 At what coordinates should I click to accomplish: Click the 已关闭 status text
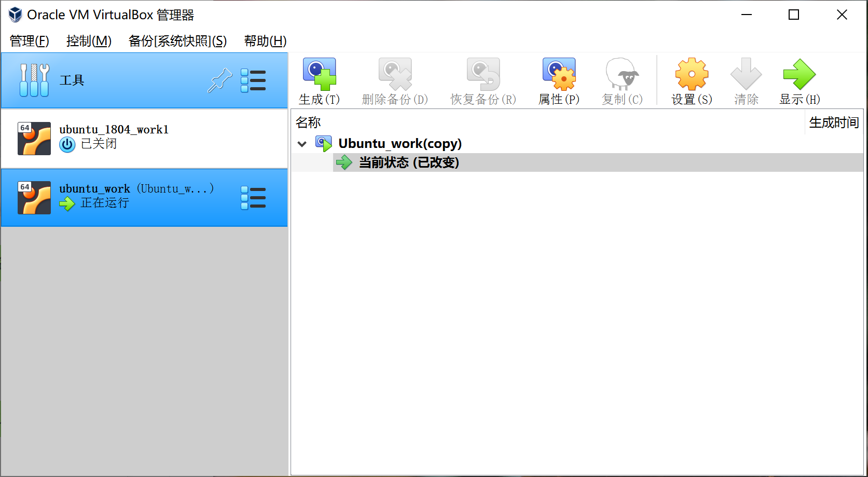(99, 144)
